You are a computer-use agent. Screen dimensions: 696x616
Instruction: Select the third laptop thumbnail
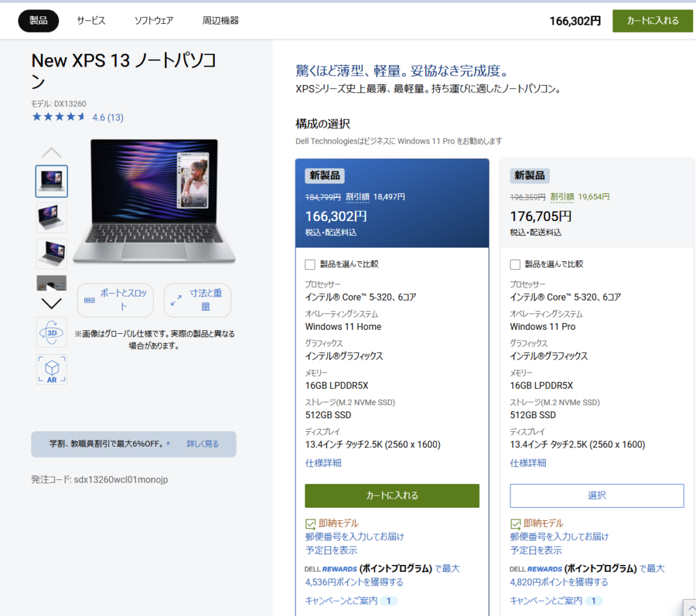pyautogui.click(x=52, y=254)
